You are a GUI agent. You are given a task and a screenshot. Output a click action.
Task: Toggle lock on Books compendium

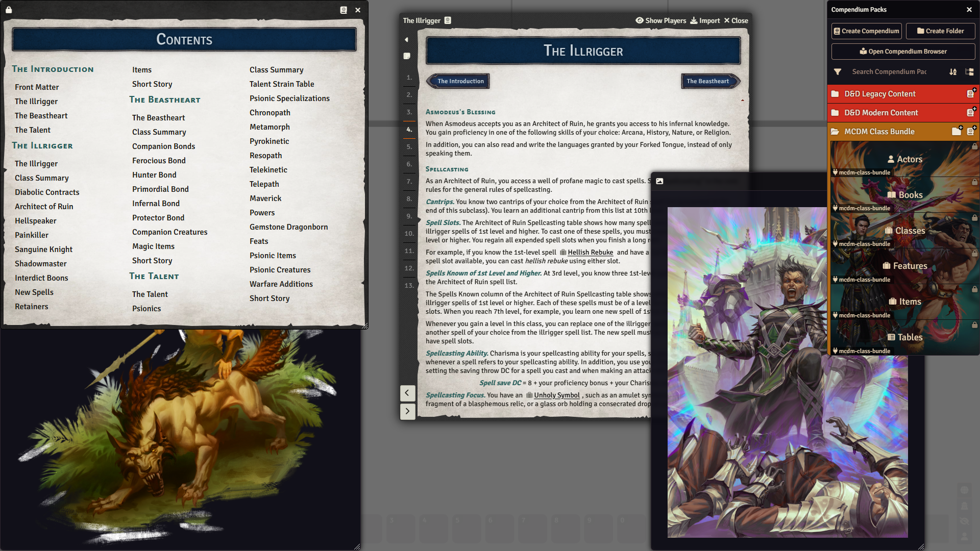coord(974,182)
